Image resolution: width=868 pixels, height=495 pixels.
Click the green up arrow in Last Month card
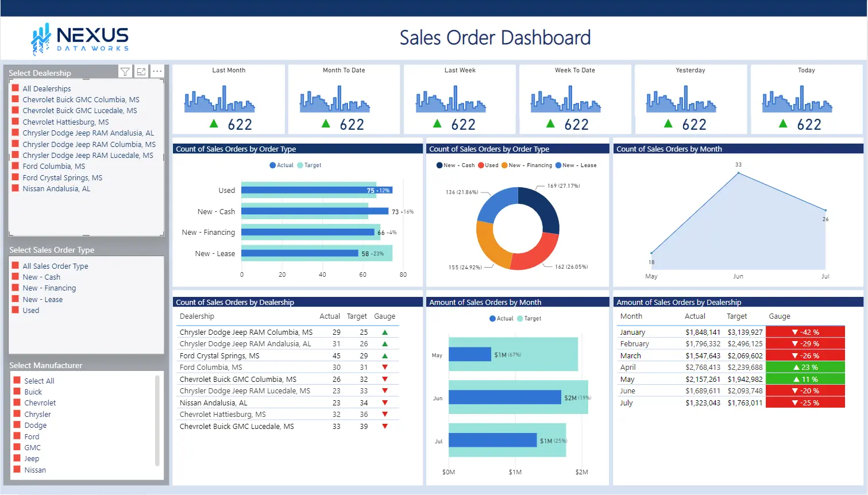point(214,123)
